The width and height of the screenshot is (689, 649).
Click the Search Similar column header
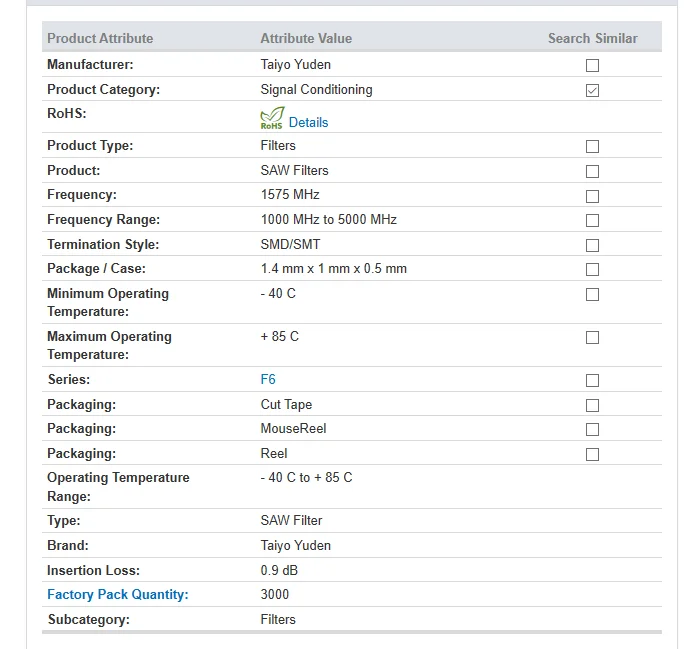click(x=592, y=38)
